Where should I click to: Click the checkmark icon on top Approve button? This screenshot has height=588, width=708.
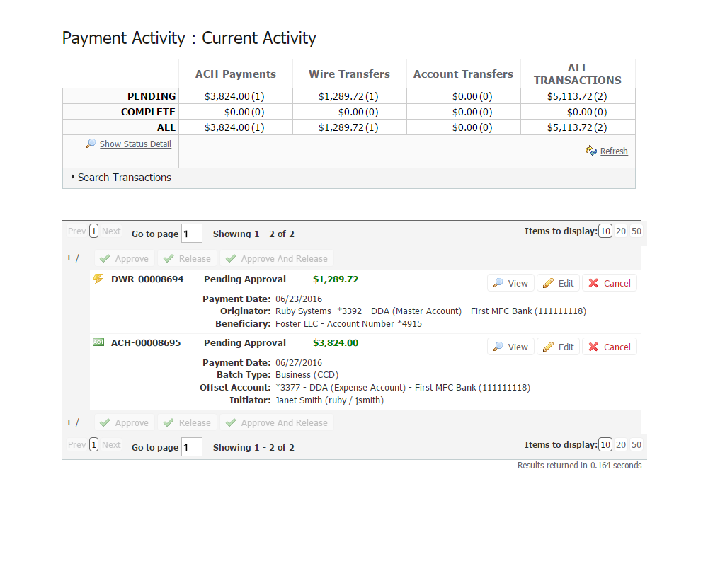click(x=105, y=259)
